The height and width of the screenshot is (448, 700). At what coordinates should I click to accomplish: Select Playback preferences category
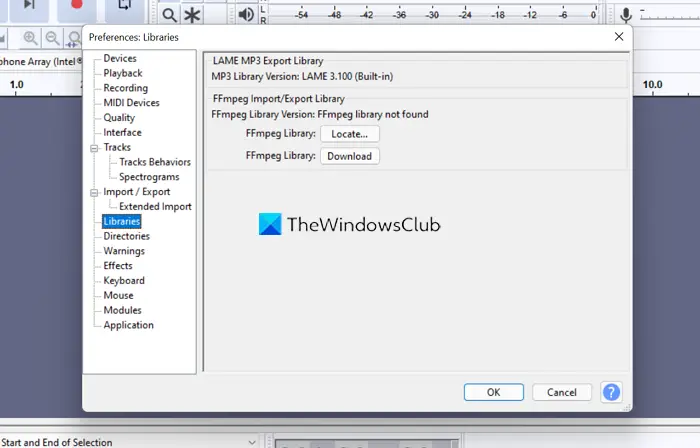tap(123, 73)
